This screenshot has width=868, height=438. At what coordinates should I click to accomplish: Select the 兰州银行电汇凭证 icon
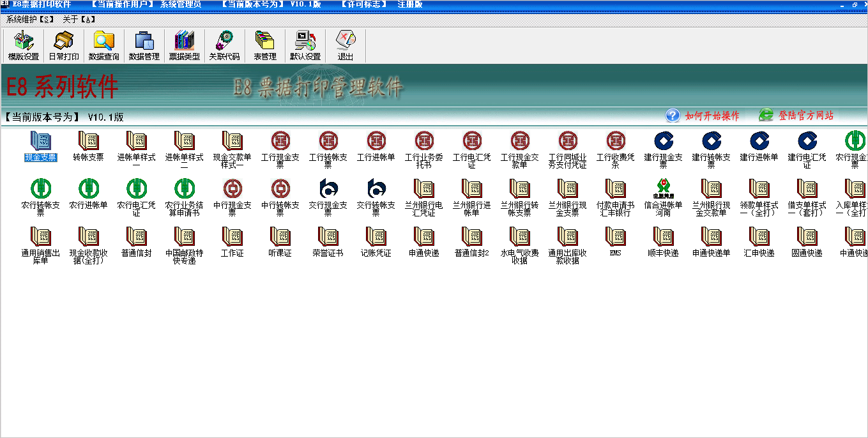tap(423, 197)
